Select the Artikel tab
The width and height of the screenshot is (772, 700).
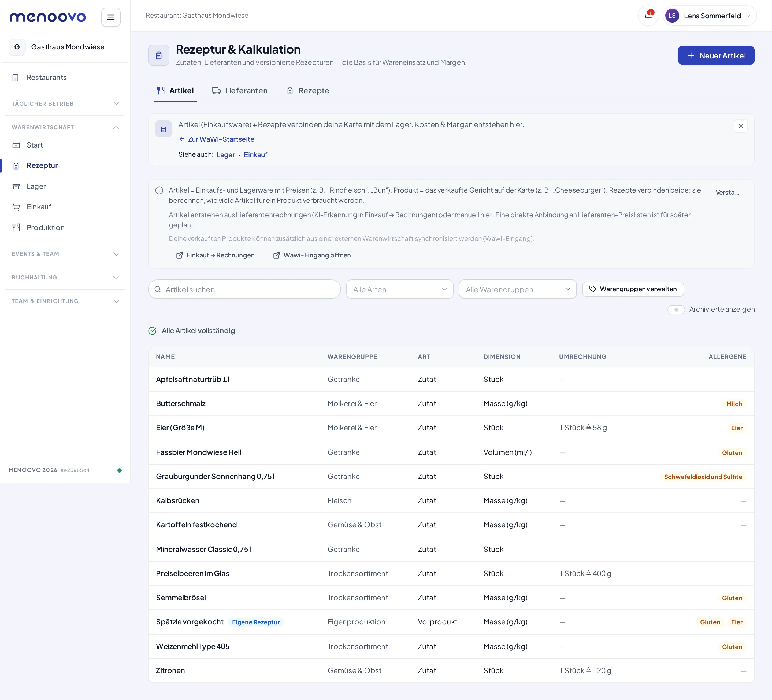[175, 91]
